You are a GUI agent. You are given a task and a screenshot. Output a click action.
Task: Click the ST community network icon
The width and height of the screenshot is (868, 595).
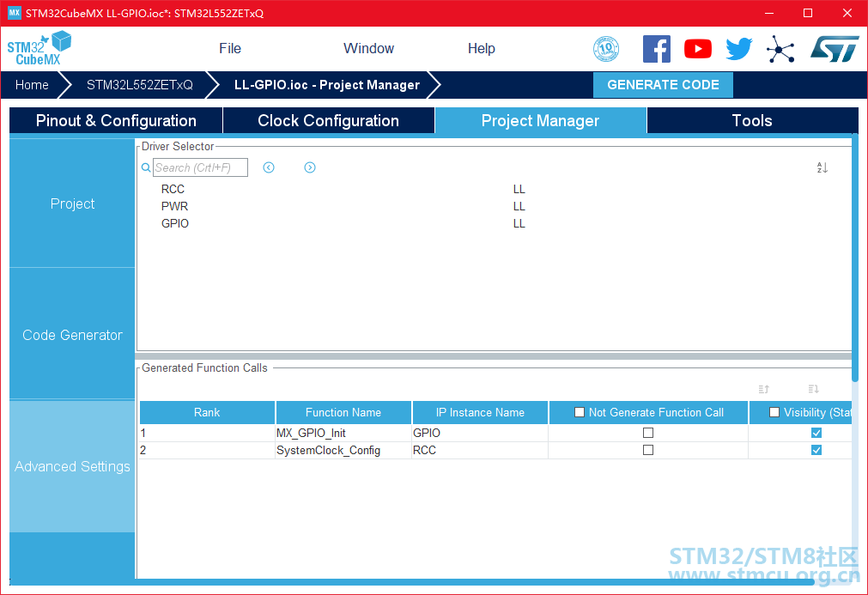pyautogui.click(x=780, y=49)
